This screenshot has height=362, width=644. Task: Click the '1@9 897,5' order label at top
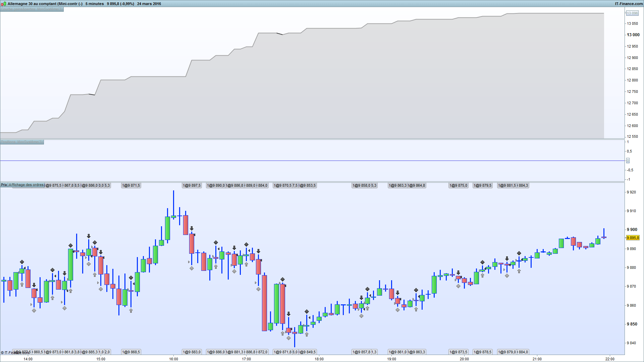(x=192, y=186)
